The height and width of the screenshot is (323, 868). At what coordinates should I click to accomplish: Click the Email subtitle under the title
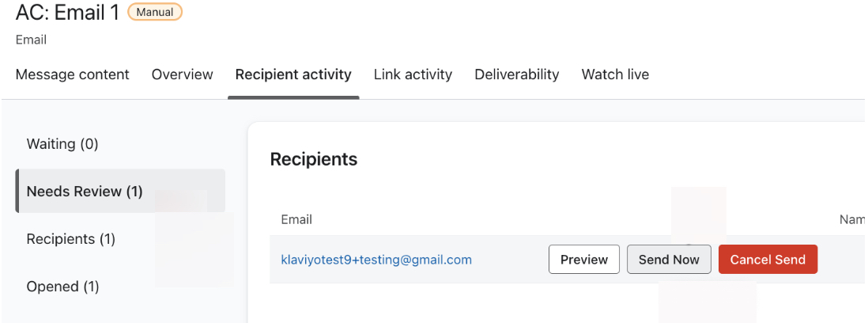click(31, 40)
